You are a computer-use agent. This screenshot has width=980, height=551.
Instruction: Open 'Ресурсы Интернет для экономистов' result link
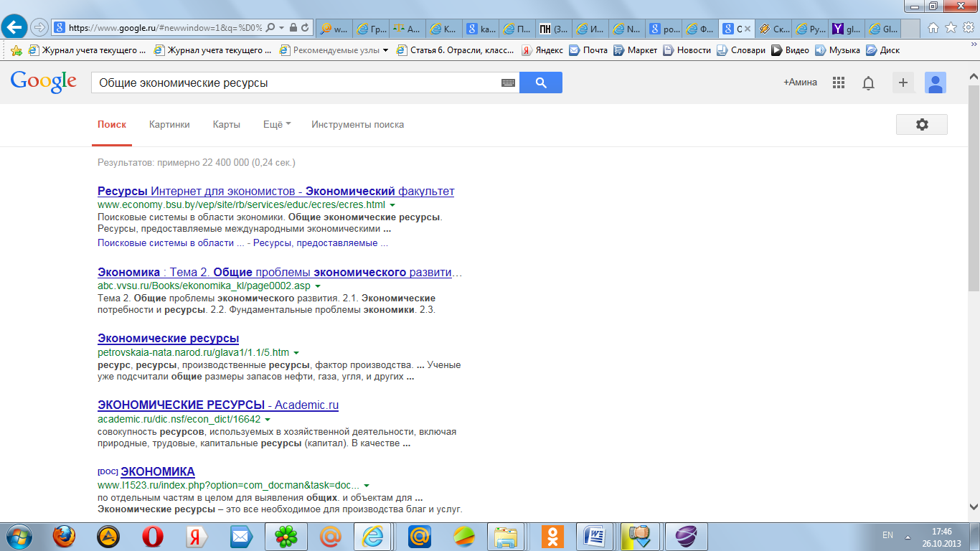click(275, 192)
